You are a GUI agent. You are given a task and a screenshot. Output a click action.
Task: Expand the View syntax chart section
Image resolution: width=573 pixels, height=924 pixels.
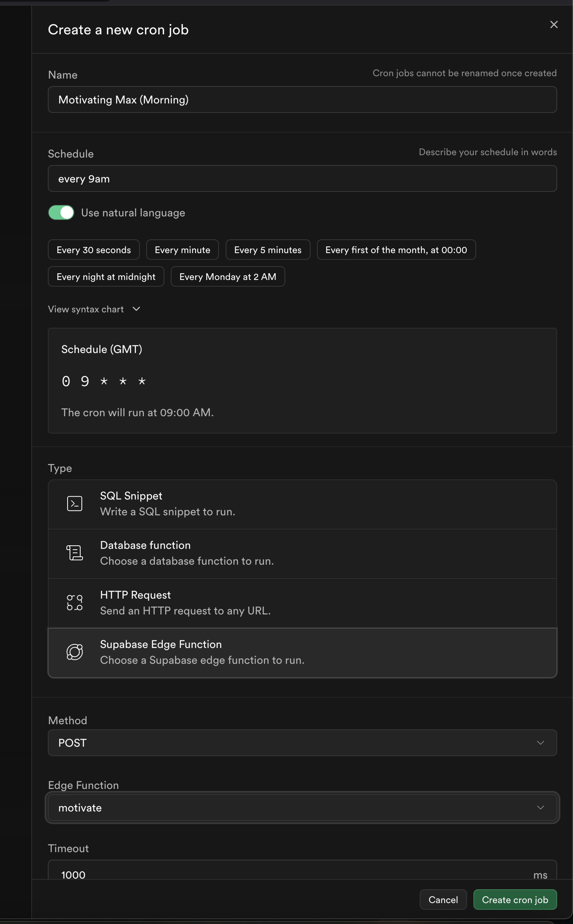pyautogui.click(x=94, y=309)
